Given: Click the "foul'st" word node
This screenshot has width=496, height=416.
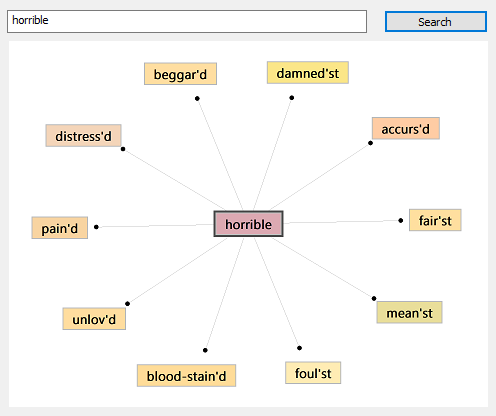Looking at the screenshot, I should tap(313, 373).
